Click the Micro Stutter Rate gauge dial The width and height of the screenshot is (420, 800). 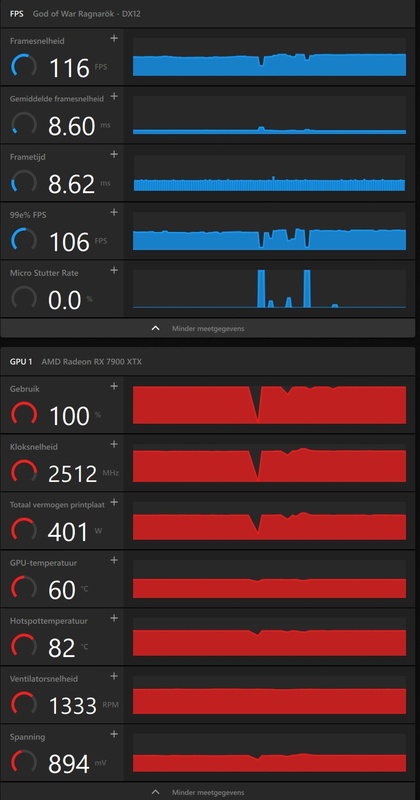[23, 298]
